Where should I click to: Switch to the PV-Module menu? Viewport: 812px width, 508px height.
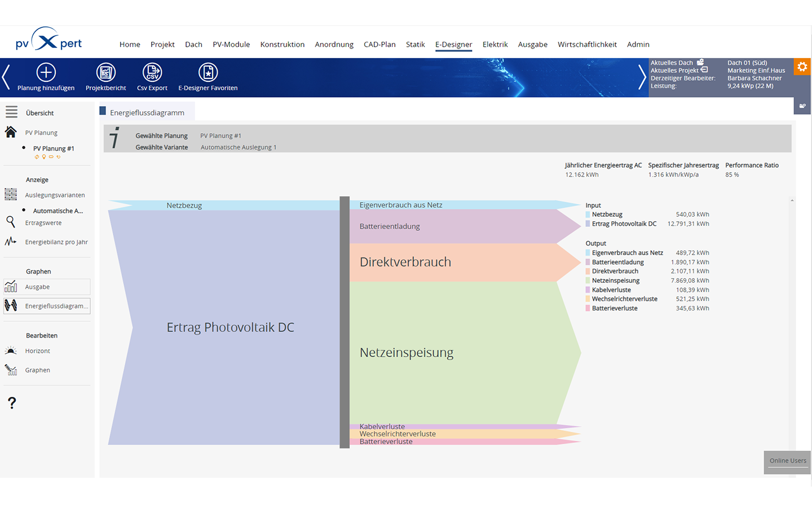pos(231,44)
